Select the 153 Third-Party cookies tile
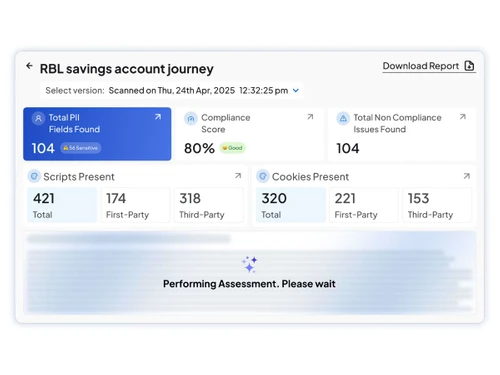The width and height of the screenshot is (500, 375). pyautogui.click(x=437, y=205)
